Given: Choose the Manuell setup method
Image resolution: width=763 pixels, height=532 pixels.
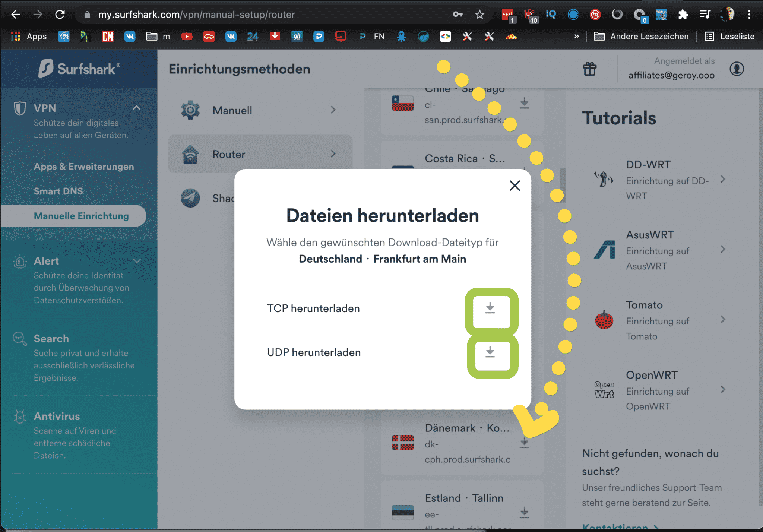Looking at the screenshot, I should [260, 110].
